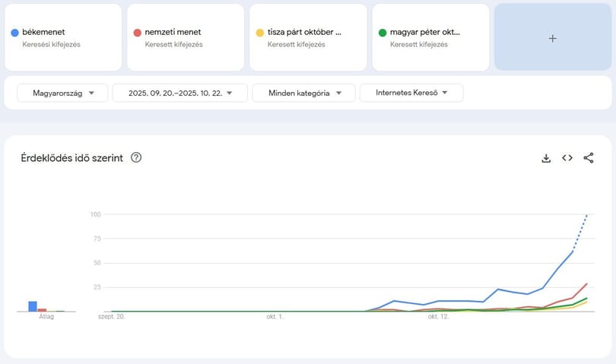Open the date range 2025. 09. 20.–2025. 10. 22. dropdown
616x364 pixels.
click(x=180, y=93)
